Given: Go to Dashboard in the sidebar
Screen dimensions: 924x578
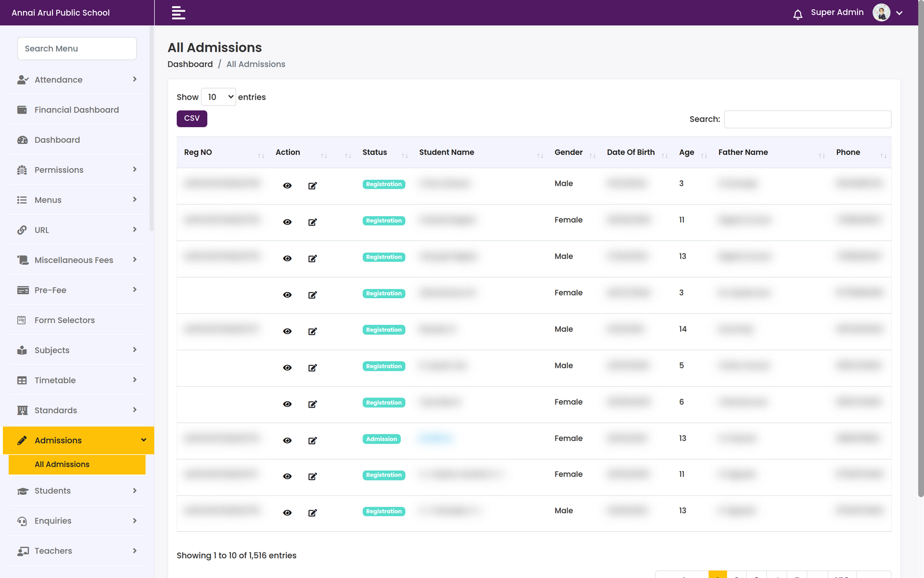Looking at the screenshot, I should click(x=78, y=140).
